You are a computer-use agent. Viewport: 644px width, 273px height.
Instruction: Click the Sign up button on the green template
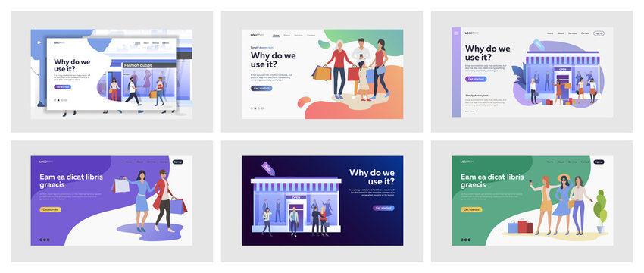coord(599,162)
